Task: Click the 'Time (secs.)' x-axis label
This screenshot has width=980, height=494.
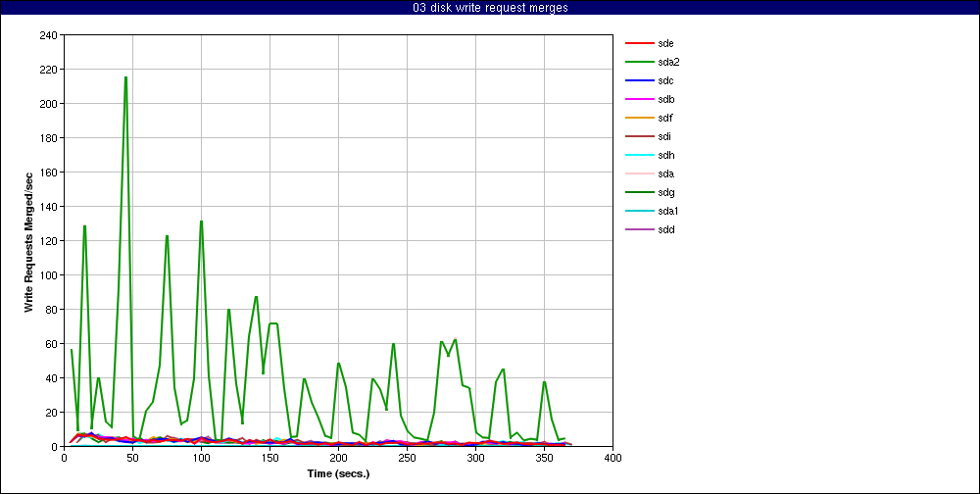Action: [x=338, y=473]
